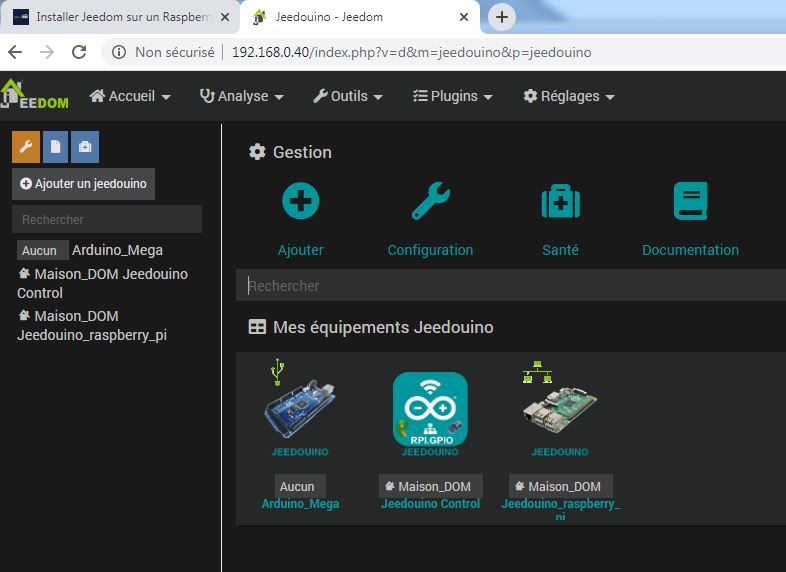Image resolution: width=786 pixels, height=572 pixels.
Task: Click the Jeedom logo in the navbar
Action: (x=34, y=94)
